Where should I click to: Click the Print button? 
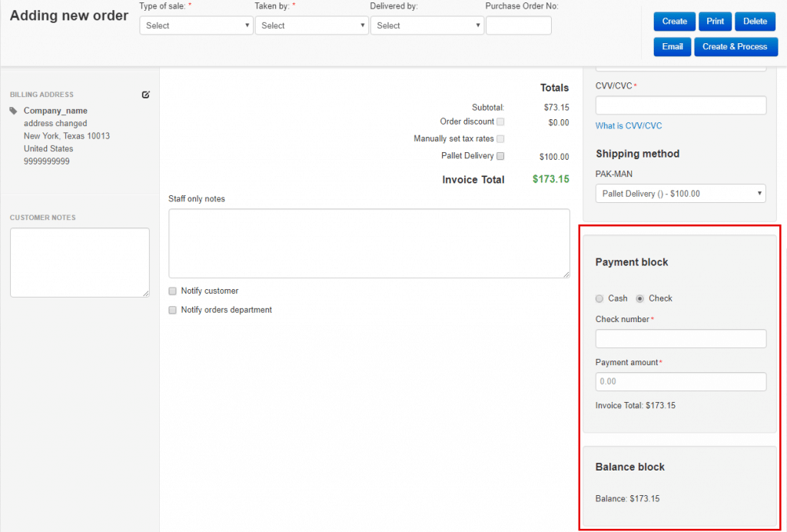click(x=715, y=22)
